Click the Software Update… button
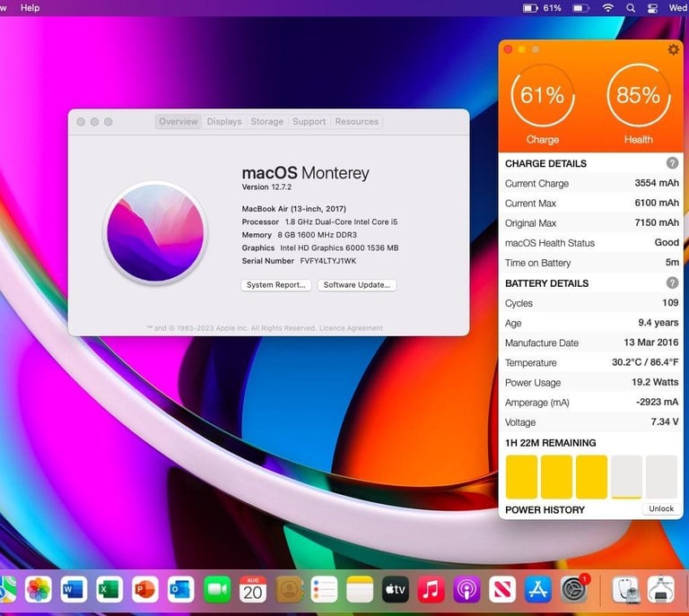 [x=357, y=285]
